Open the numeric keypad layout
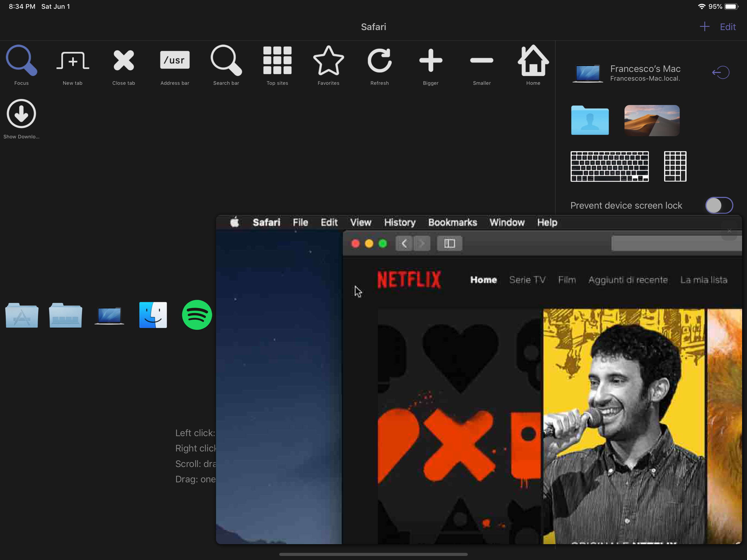Image resolution: width=747 pixels, height=560 pixels. click(675, 167)
